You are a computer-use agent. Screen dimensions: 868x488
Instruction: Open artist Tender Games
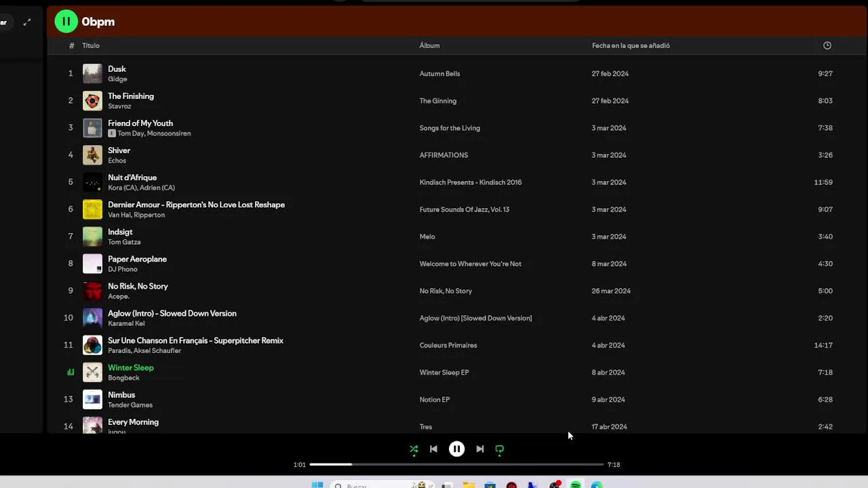pyautogui.click(x=130, y=405)
